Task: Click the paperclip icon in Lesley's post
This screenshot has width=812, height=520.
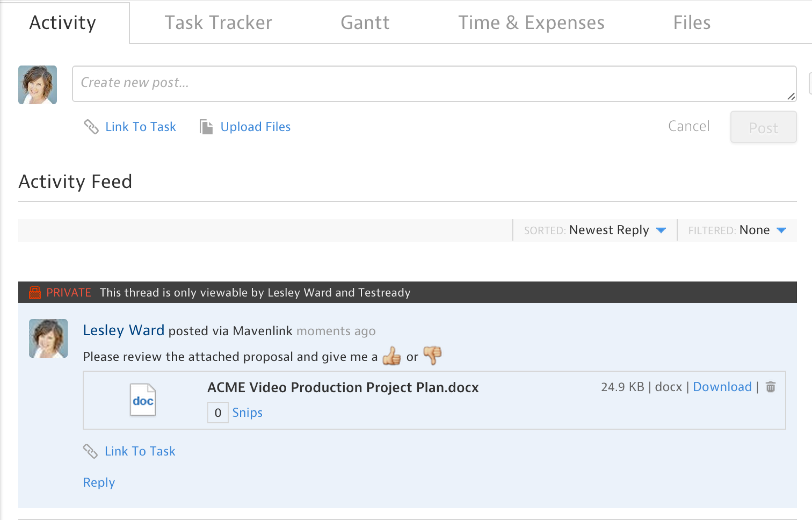Action: tap(90, 451)
